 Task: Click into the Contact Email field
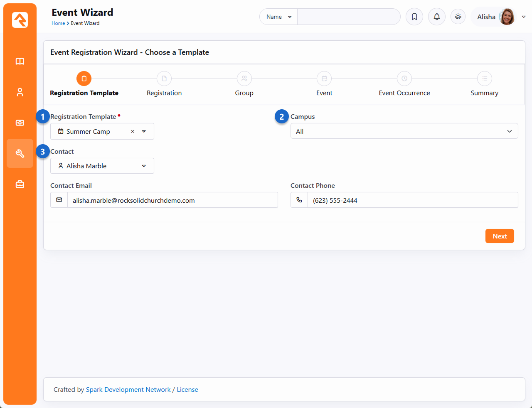click(x=172, y=200)
